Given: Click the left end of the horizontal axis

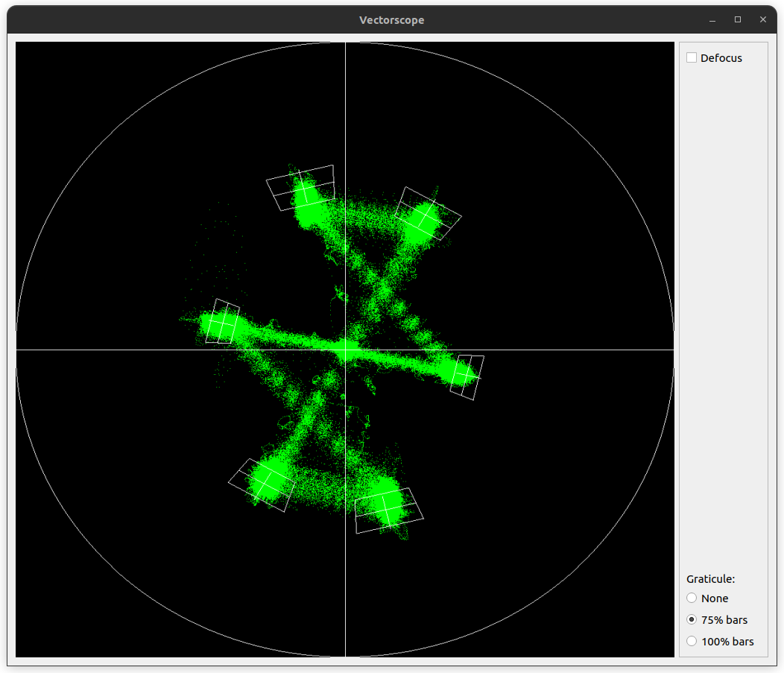Looking at the screenshot, I should pos(19,350).
